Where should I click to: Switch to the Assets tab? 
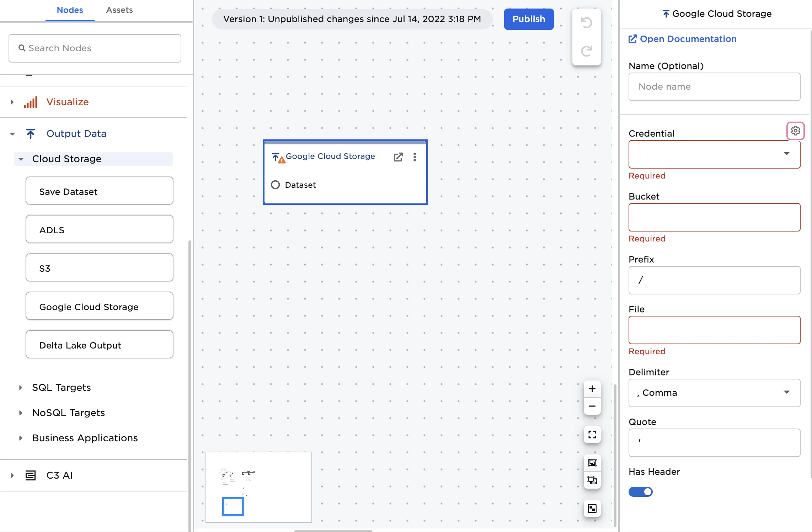click(x=119, y=10)
